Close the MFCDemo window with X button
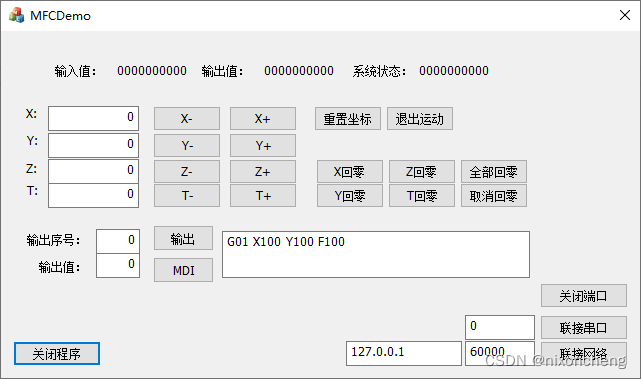Screen dimensions: 641x379 [x=625, y=16]
